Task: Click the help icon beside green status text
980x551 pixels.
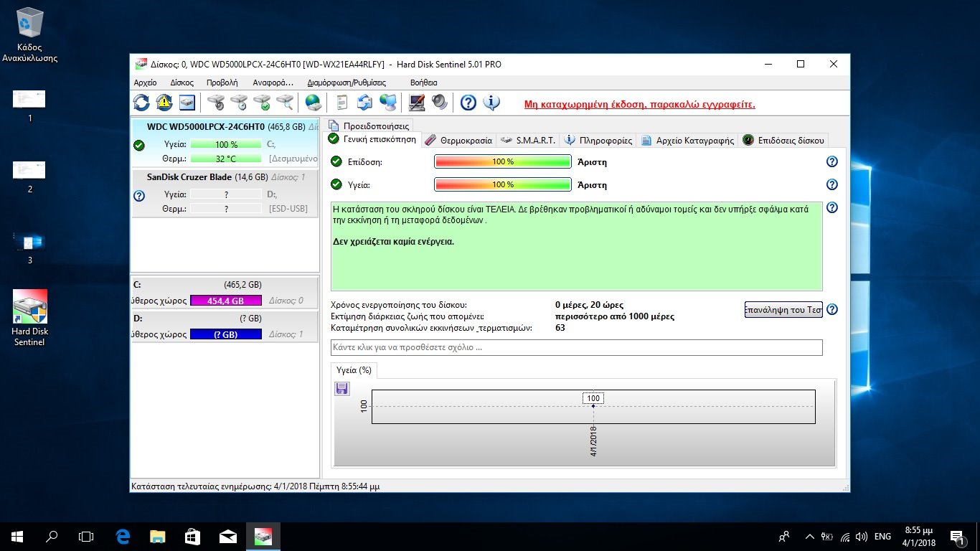Action: pos(832,208)
